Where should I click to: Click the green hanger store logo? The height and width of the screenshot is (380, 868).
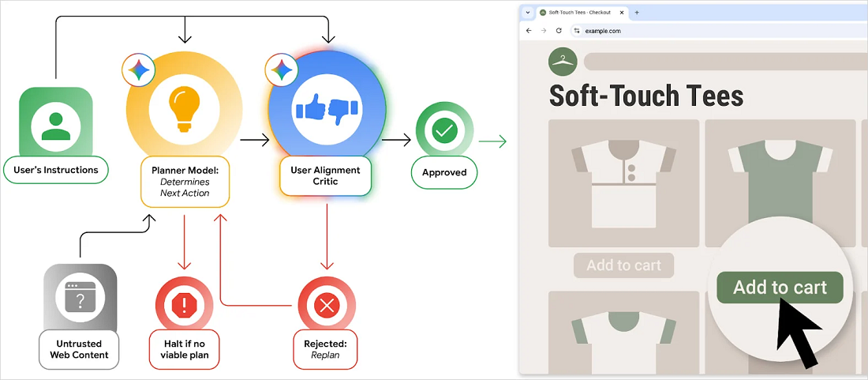[563, 62]
